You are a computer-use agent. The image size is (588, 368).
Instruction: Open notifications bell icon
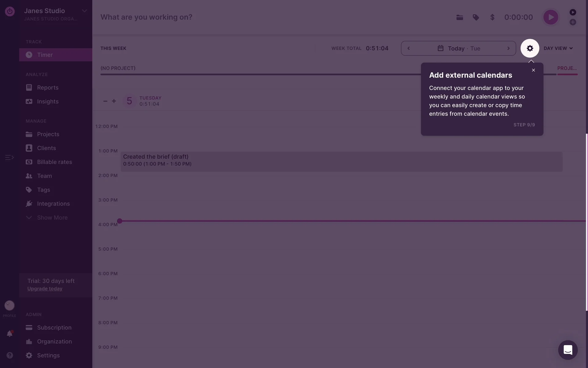(x=9, y=334)
